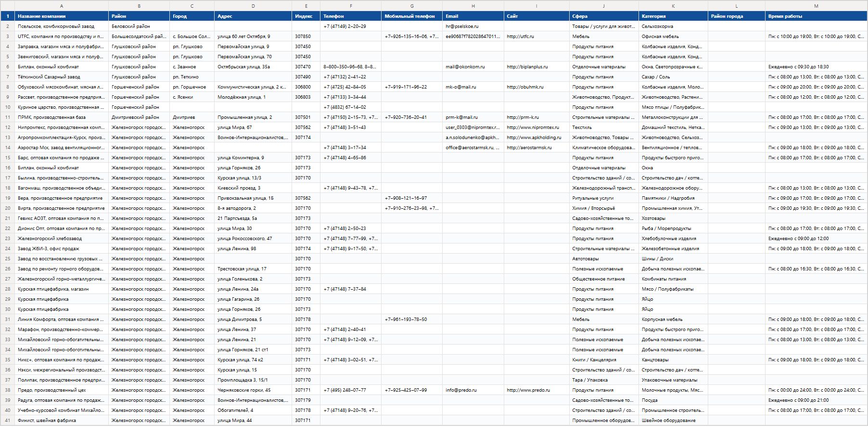Click the 'Время работы' header cell
This screenshot has width=868, height=434.
pyautogui.click(x=816, y=16)
